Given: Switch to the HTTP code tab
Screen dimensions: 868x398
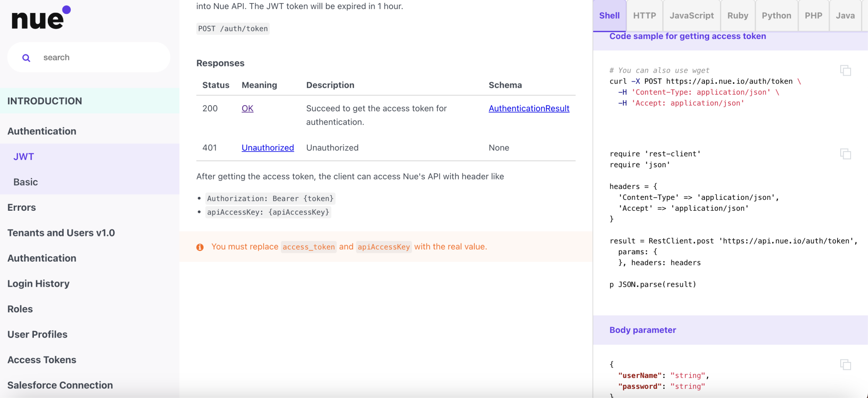Looking at the screenshot, I should coord(644,16).
